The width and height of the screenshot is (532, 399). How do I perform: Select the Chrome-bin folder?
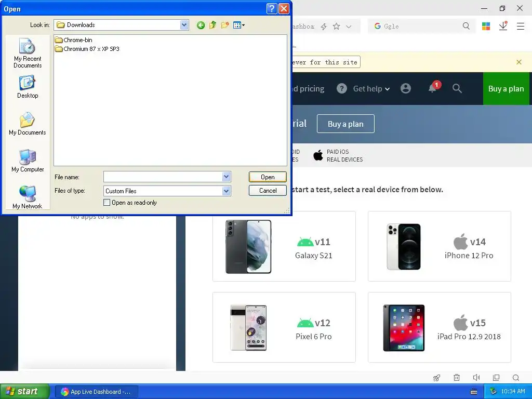[x=74, y=40]
